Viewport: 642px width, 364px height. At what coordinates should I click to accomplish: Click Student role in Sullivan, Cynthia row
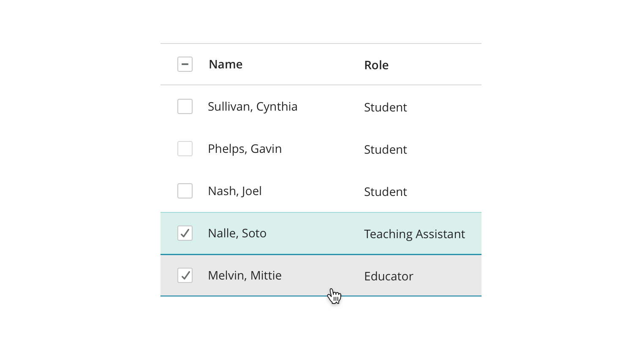click(x=385, y=107)
